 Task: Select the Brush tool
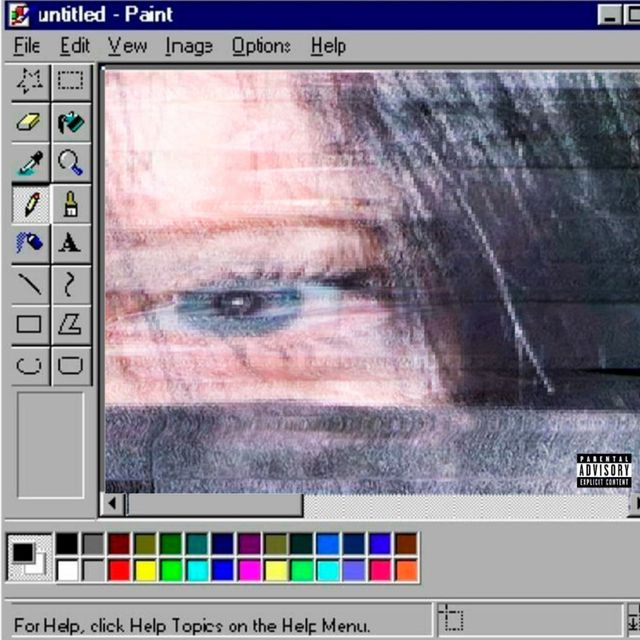pos(70,204)
